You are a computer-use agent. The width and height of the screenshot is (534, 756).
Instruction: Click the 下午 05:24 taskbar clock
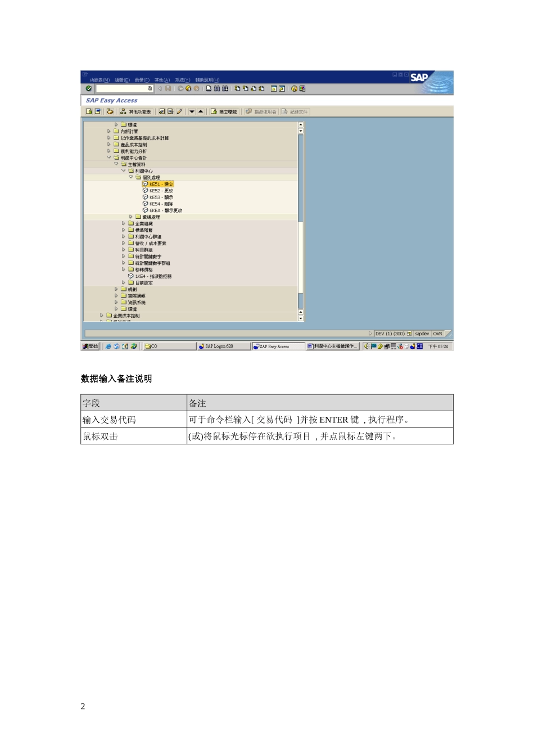pyautogui.click(x=438, y=346)
